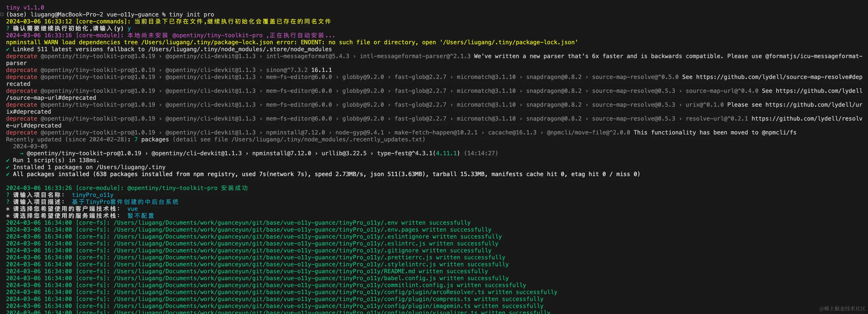
Task: Click the asterisk before 客户端技术栈 prompt
Action: click(8, 209)
